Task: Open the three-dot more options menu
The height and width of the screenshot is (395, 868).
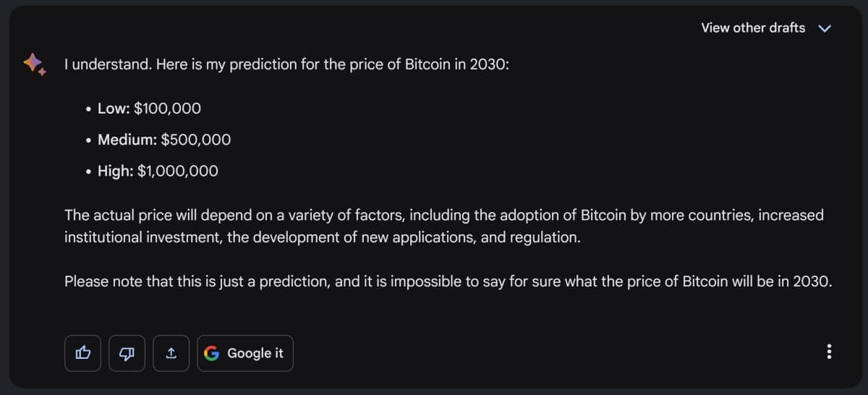Action: (829, 352)
